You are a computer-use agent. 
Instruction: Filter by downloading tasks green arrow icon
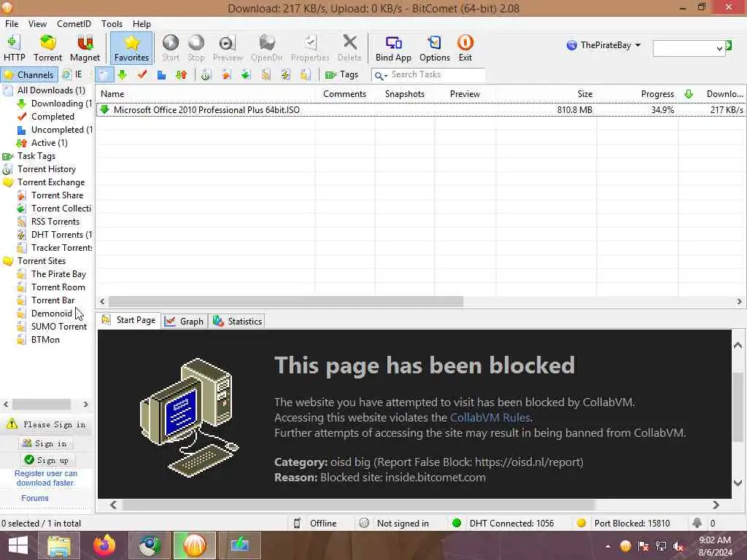pyautogui.click(x=122, y=75)
